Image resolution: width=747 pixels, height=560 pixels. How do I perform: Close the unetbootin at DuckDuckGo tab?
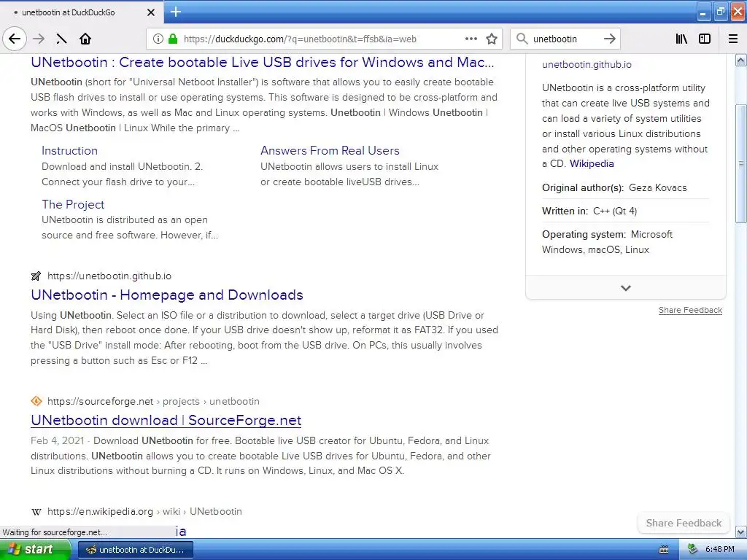pyautogui.click(x=150, y=12)
